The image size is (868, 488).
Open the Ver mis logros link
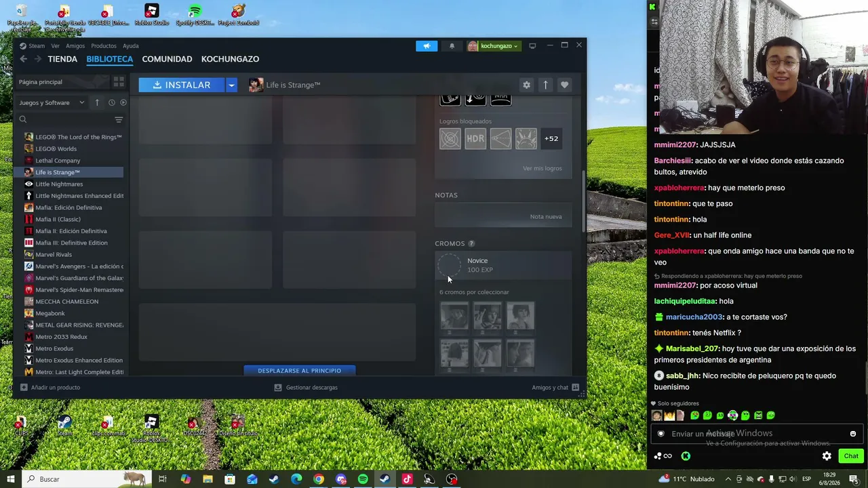(x=542, y=168)
